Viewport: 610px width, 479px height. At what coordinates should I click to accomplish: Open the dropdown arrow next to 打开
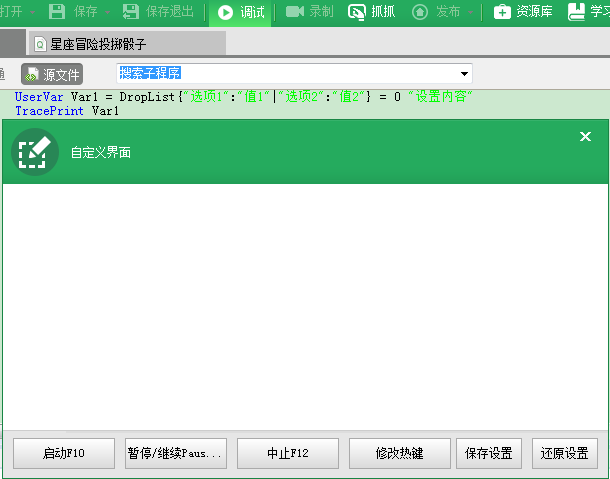click(33, 12)
